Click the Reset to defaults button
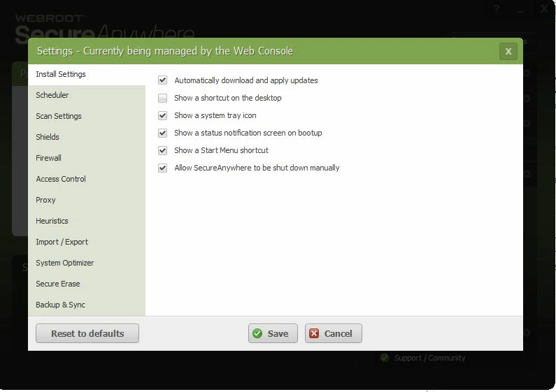Screen dimensions: 556x392 [x=87, y=333]
